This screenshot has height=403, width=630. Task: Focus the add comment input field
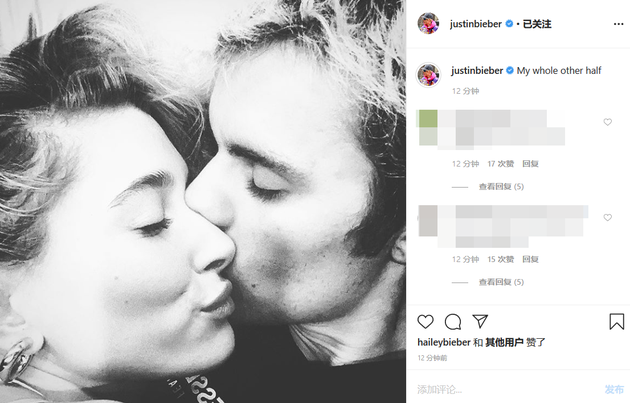506,389
